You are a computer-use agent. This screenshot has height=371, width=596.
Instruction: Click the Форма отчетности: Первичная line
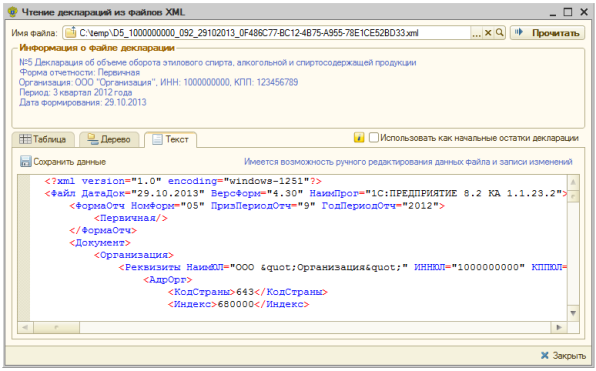pos(79,72)
